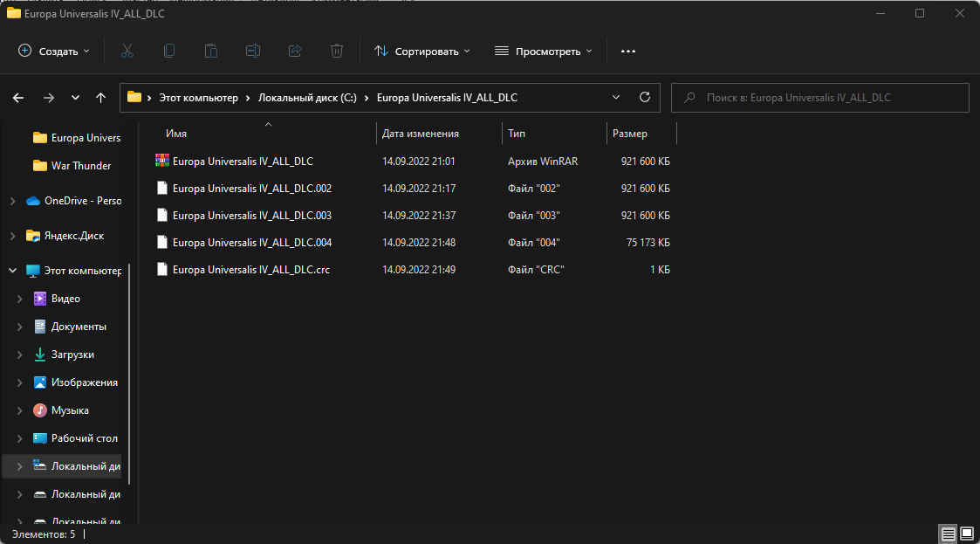Click the address bar folder icon
This screenshot has width=980, height=544.
[134, 97]
